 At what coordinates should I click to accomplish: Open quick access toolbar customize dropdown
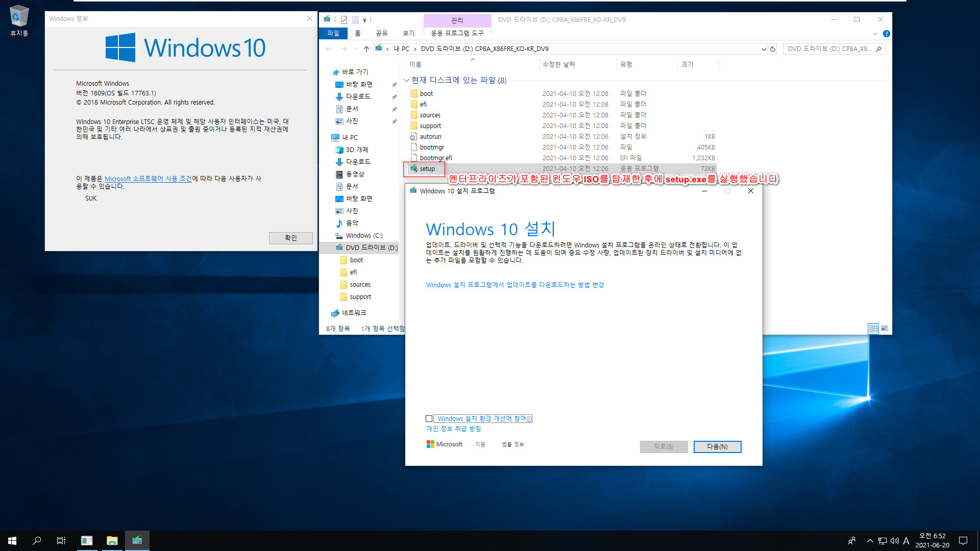coord(364,20)
